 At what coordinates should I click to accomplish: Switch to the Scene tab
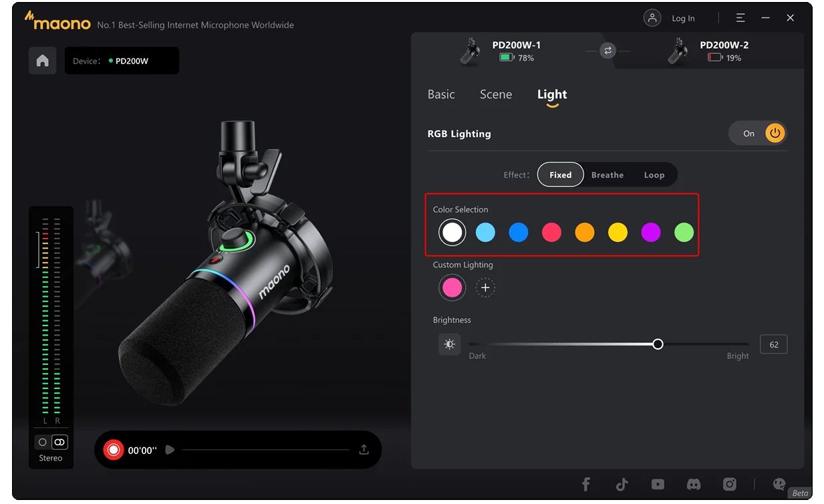(496, 94)
